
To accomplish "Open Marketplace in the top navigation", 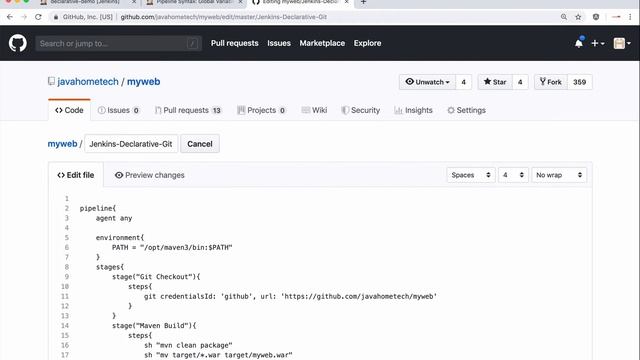I will [x=322, y=43].
